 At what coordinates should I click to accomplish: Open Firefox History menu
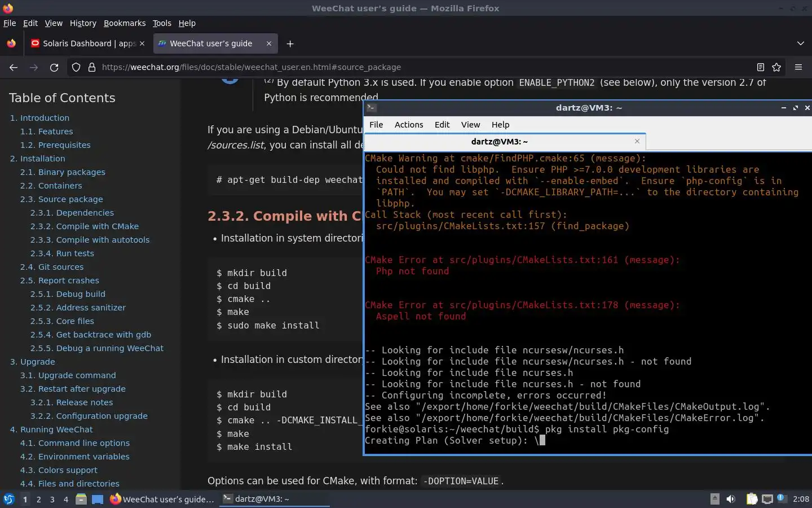83,23
